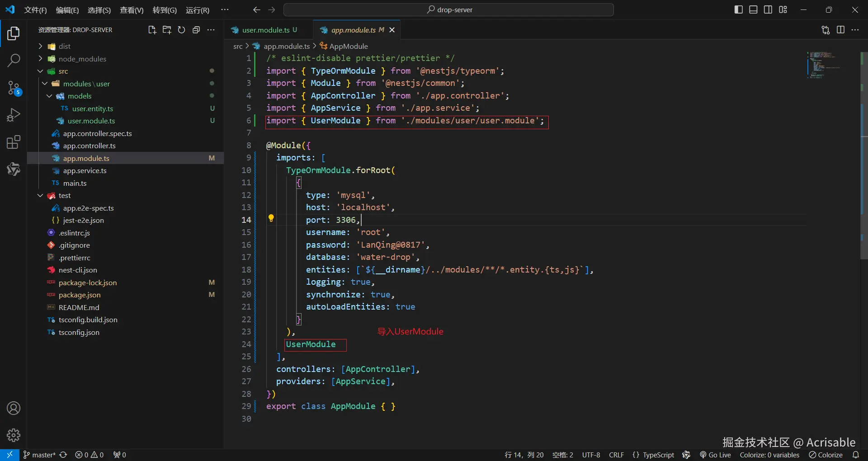Click the master branch indicator
Image resolution: width=868 pixels, height=461 pixels.
[40, 455]
